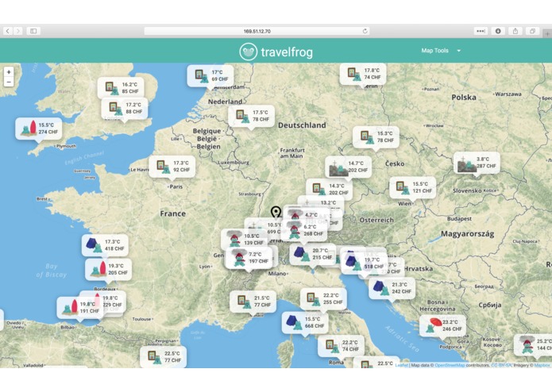This screenshot has width=552, height=392.
Task: Click the snowy frog on 6.2°C 268 CHF marker
Action: coord(294,230)
